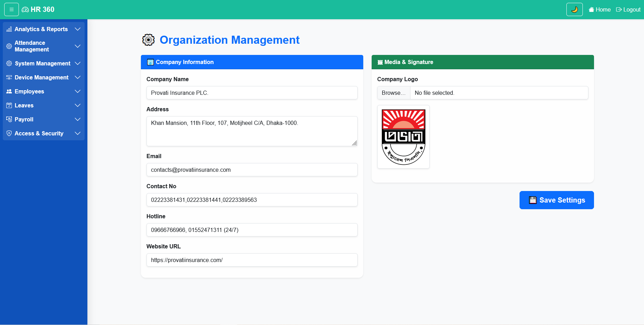Click Browse to choose a company logo

pyautogui.click(x=393, y=93)
